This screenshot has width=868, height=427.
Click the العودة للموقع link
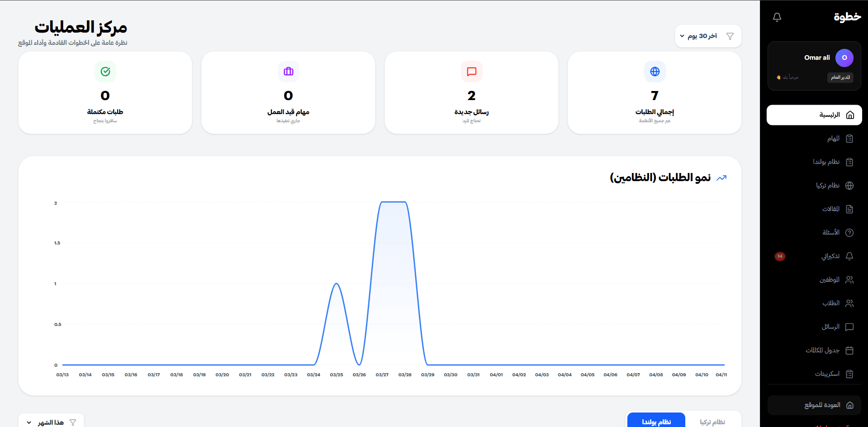coord(814,405)
